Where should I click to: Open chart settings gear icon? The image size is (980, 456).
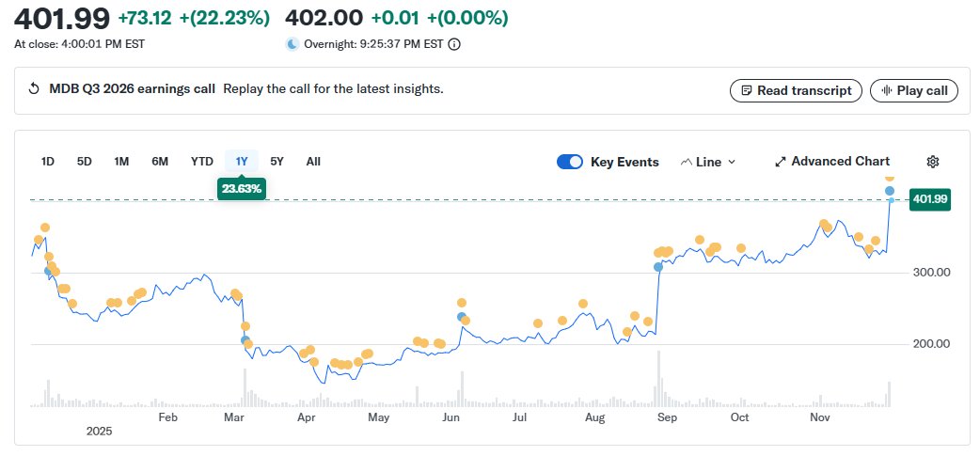point(932,162)
